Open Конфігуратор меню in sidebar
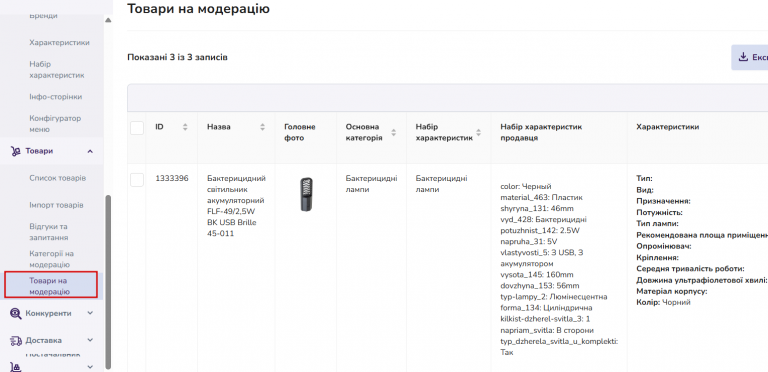 point(55,124)
